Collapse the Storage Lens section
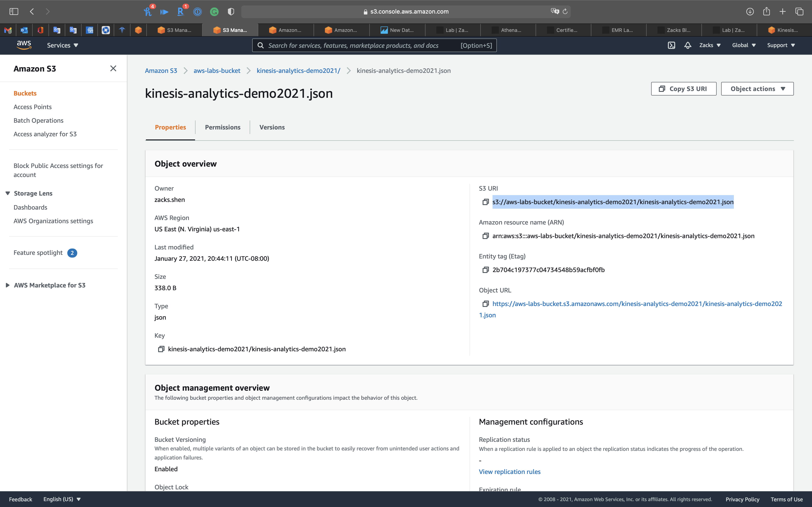Viewport: 812px width, 507px height. [x=7, y=193]
